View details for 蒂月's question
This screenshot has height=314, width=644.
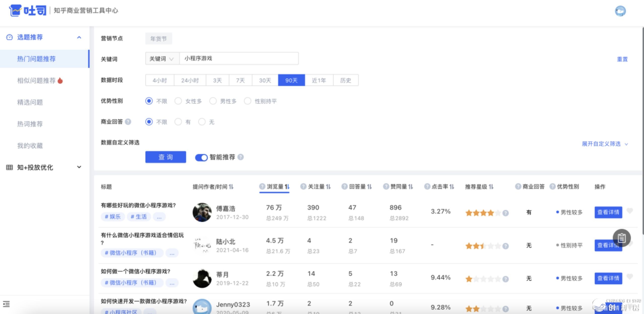click(608, 278)
